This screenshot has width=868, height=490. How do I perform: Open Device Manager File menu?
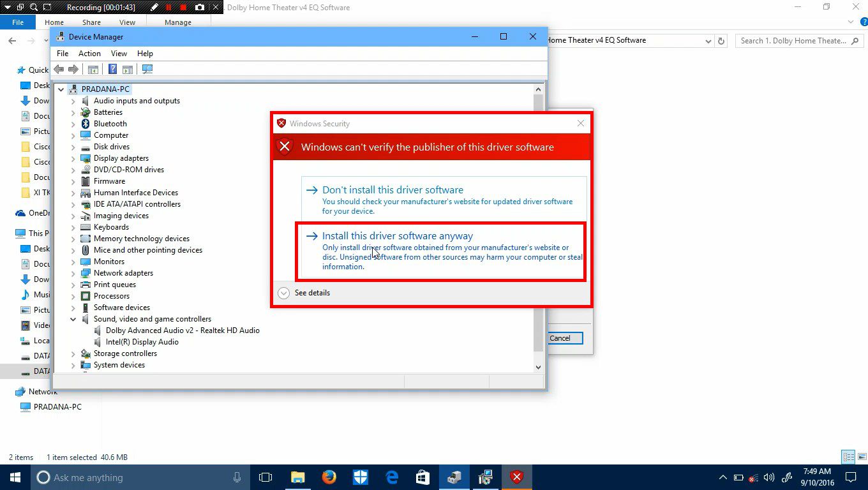[62, 54]
